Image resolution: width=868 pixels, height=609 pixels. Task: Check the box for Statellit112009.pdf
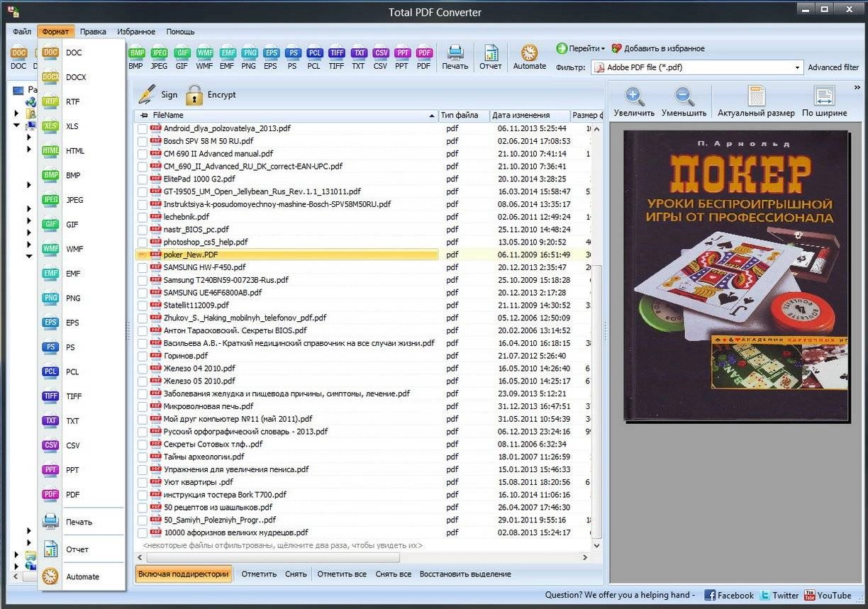tap(143, 306)
